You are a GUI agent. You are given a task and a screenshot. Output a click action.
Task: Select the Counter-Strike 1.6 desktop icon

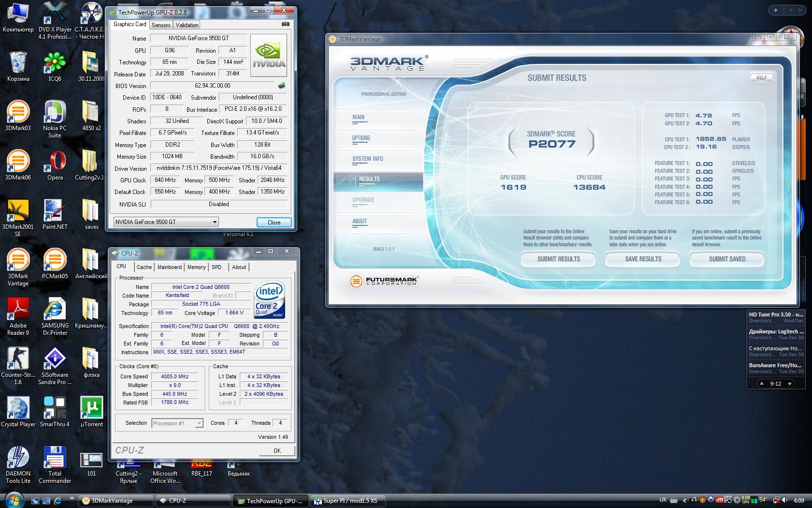(x=18, y=365)
